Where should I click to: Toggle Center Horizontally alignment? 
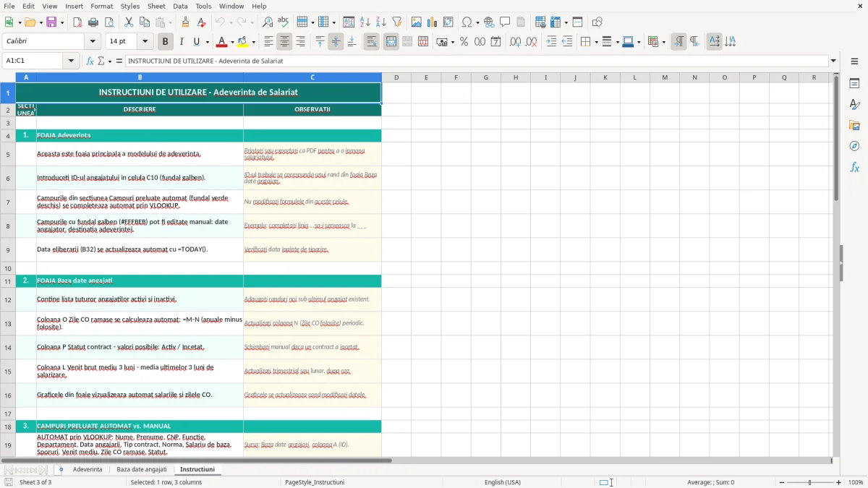(x=284, y=42)
